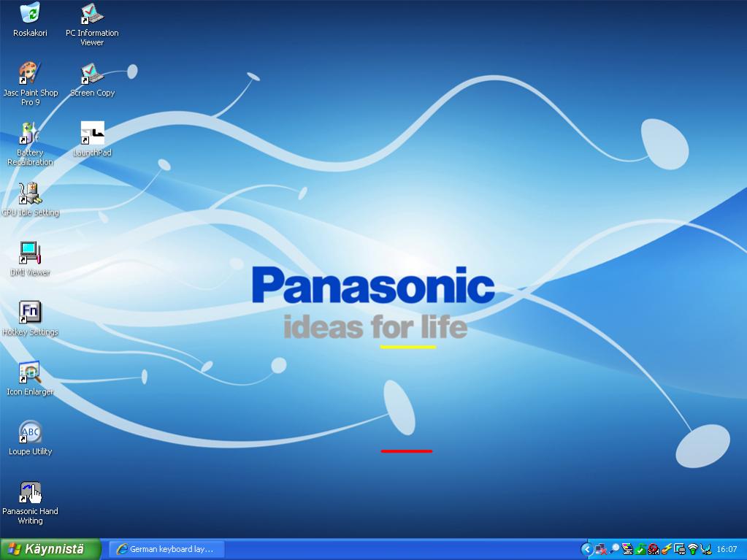Screen dimensions: 747x560
Task: Select the Roskakori recycle bin icon
Action: pos(30,19)
